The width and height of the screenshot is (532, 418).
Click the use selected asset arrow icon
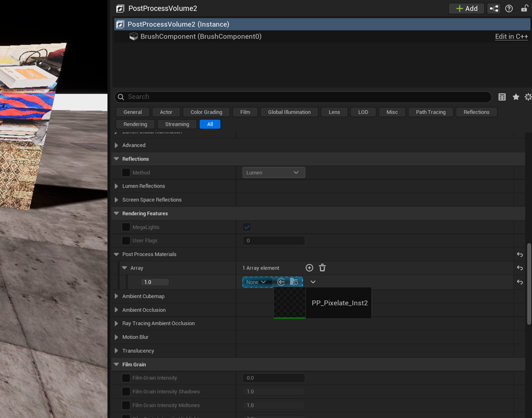pos(281,282)
